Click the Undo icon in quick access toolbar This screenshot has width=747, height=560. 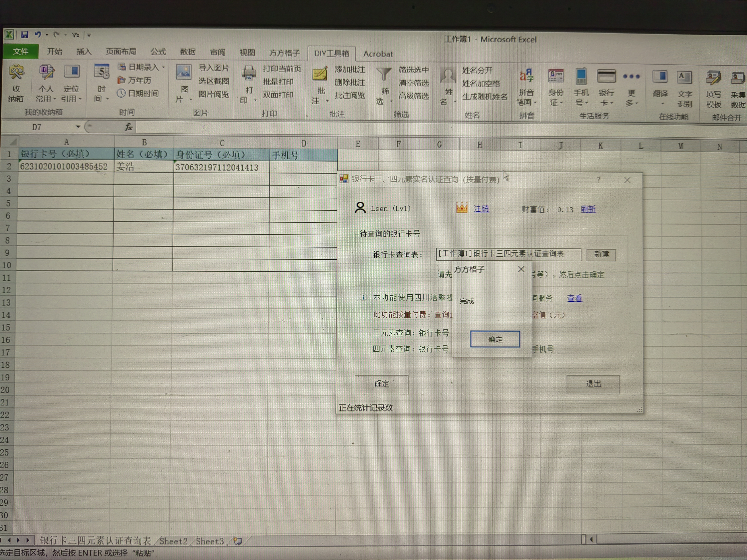pos(38,34)
